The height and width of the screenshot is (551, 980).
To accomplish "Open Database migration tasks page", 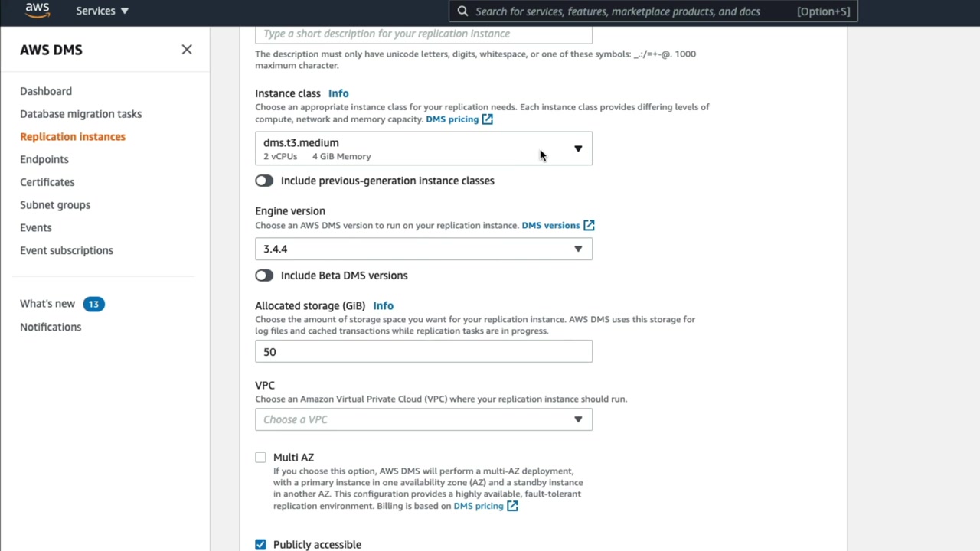I will [x=80, y=114].
